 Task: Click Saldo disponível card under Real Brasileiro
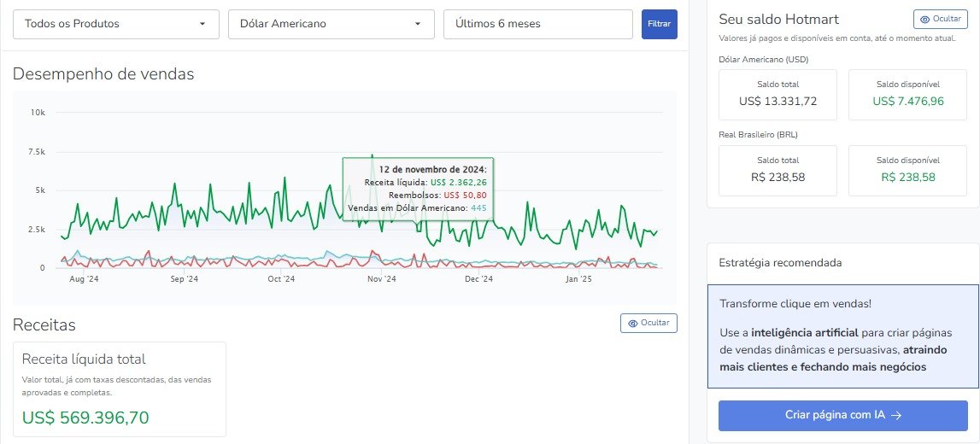pyautogui.click(x=907, y=170)
